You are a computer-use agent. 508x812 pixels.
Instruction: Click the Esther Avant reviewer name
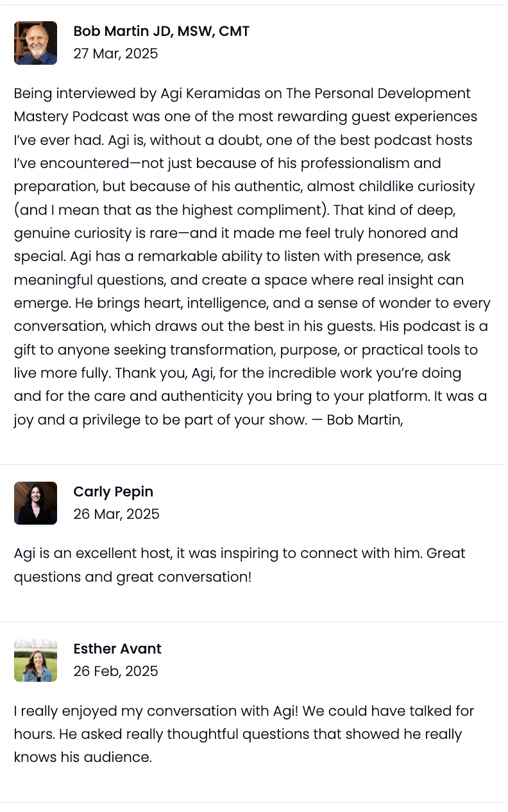[x=117, y=649]
